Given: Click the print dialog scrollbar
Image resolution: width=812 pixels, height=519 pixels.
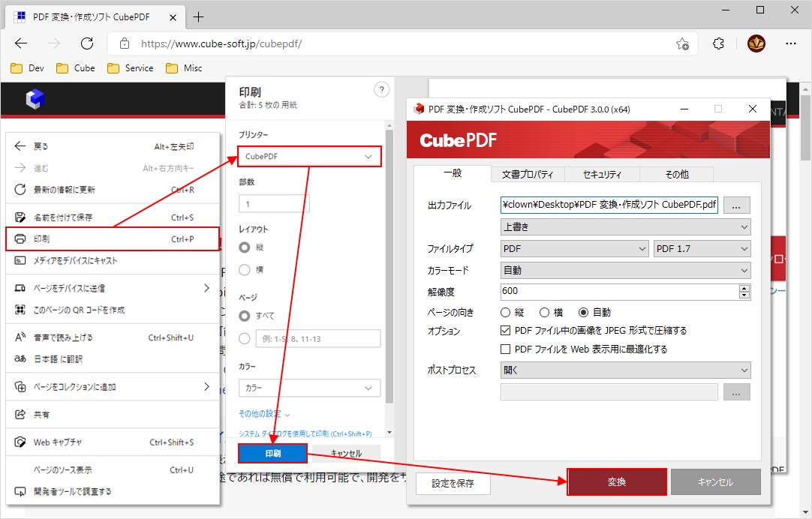Looking at the screenshot, I should point(389,266).
